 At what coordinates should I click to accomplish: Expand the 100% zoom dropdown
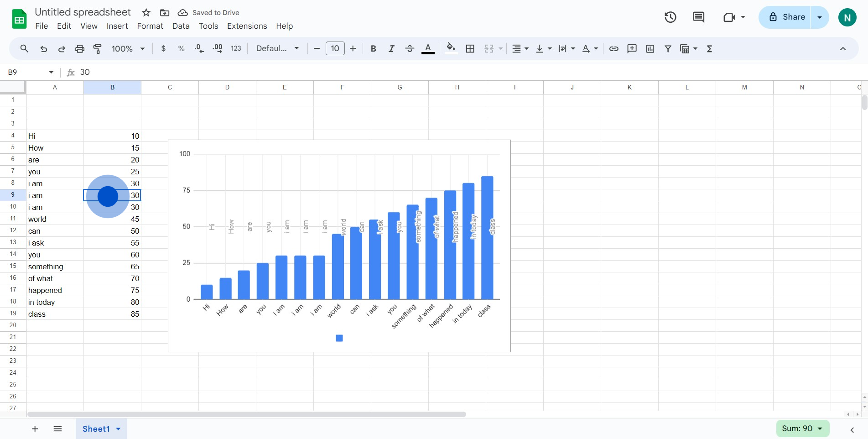click(x=128, y=49)
